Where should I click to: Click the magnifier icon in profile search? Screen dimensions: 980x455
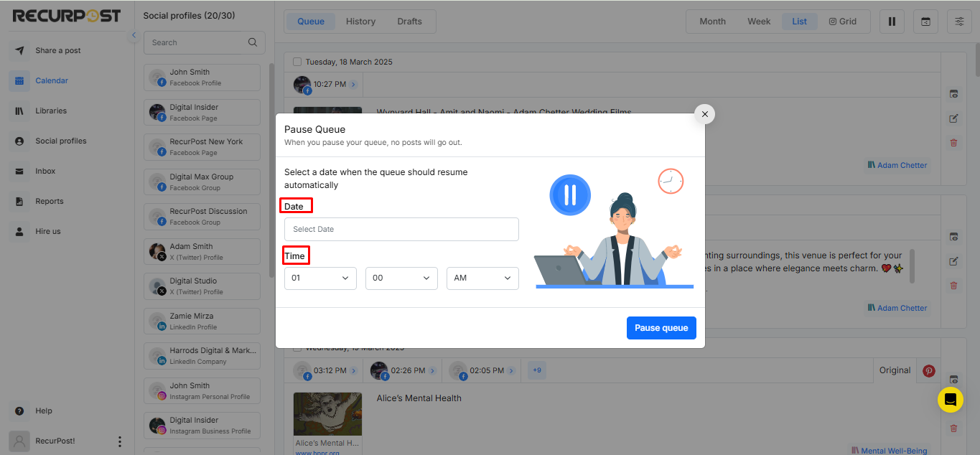(x=253, y=42)
